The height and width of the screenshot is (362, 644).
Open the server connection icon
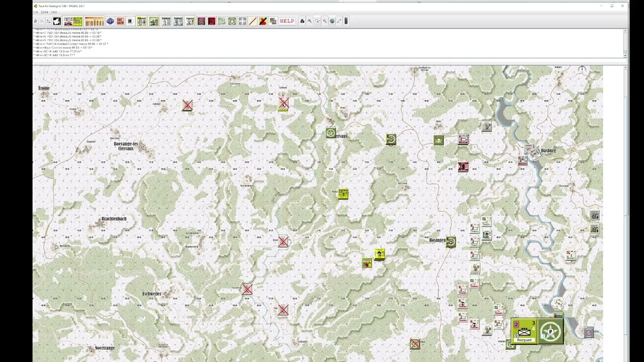click(48, 21)
